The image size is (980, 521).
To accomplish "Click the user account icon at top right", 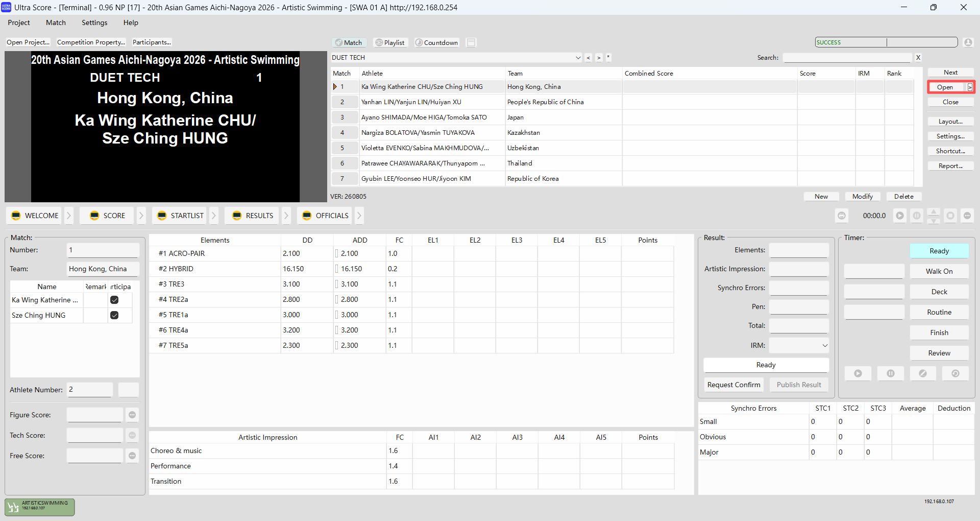I will click(968, 42).
